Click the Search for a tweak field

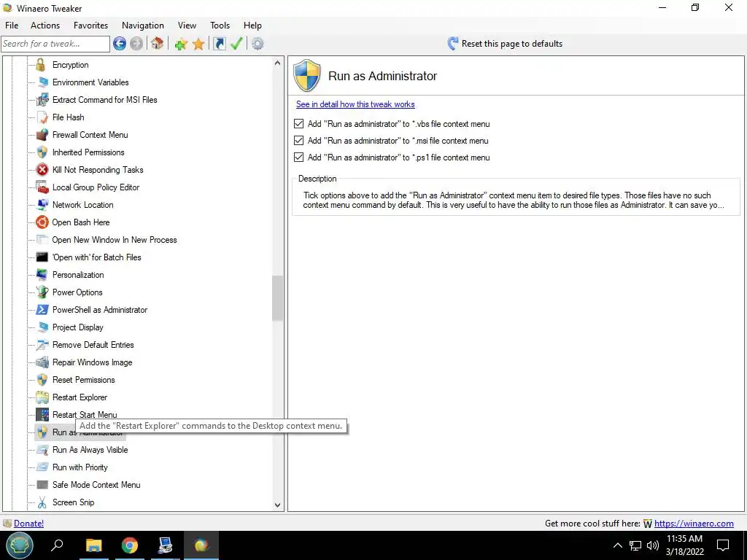click(55, 44)
